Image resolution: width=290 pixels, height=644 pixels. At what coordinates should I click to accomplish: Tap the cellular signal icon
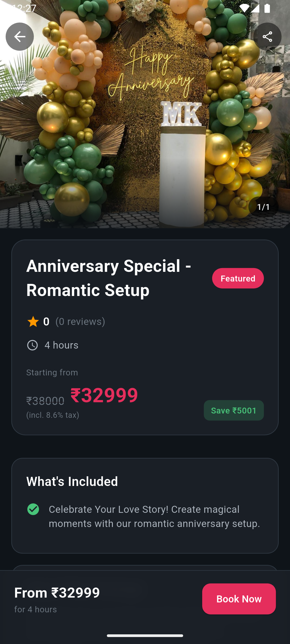(x=255, y=8)
